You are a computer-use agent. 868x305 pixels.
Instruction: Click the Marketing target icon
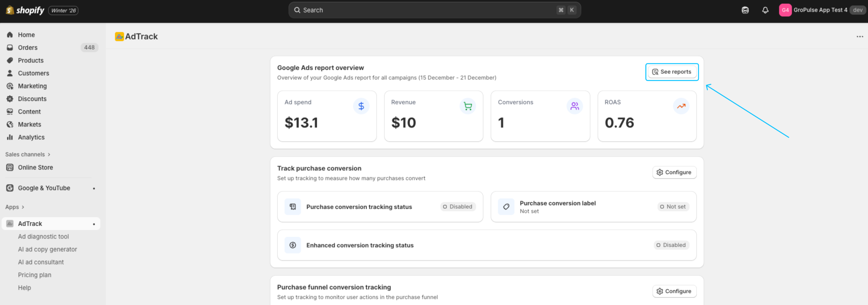coord(10,86)
